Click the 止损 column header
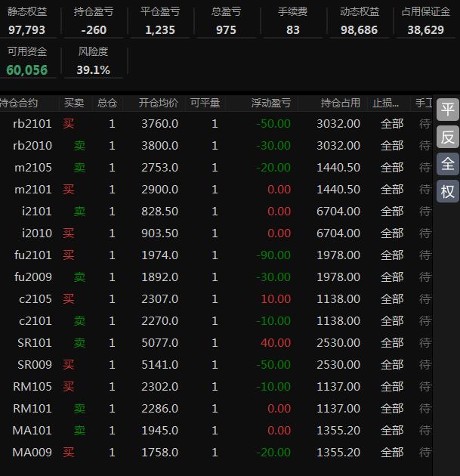Screen dimensions: 460x476 (385, 104)
